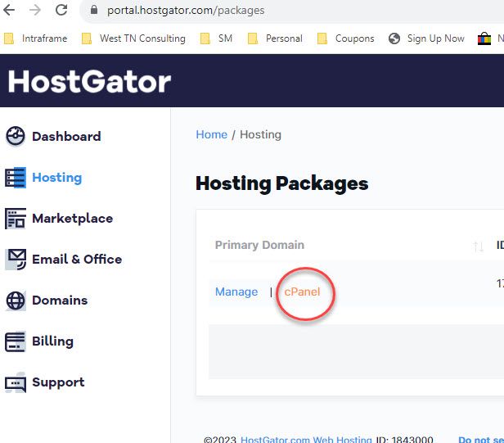
Task: Click the Hosting breadcrumb text
Action: coord(261,135)
